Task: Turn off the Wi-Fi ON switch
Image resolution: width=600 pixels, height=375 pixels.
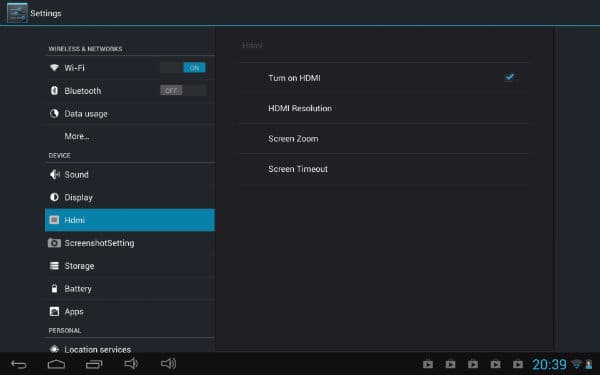Action: (183, 68)
